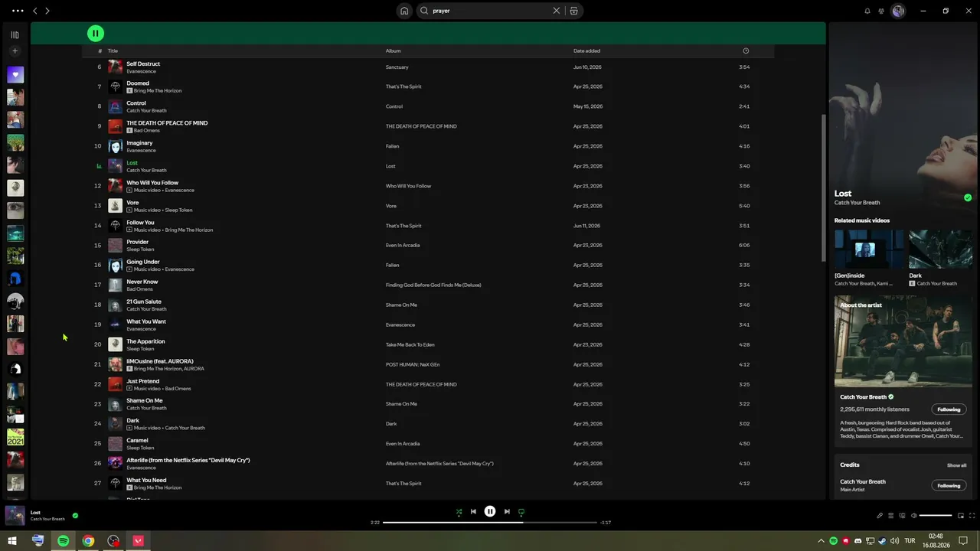Unfollow Catch Your Breath in About the artist
This screenshot has height=551, width=980.
click(x=949, y=409)
